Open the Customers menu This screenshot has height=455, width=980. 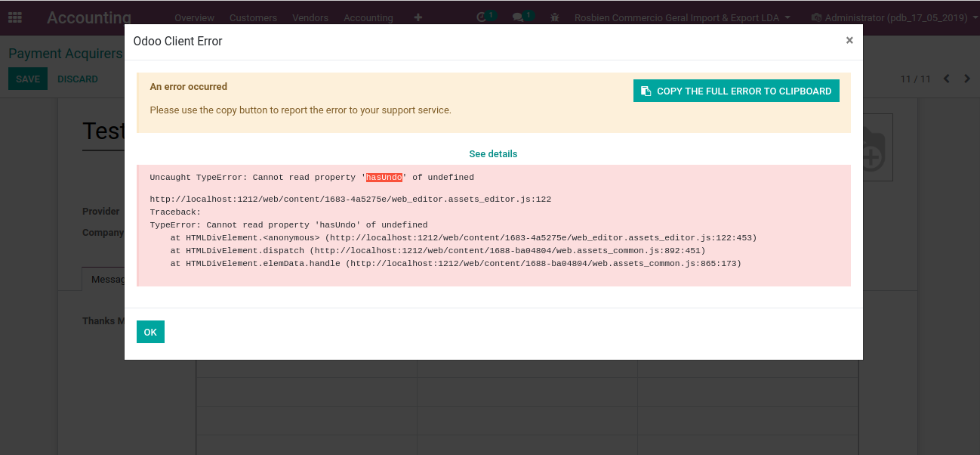[x=253, y=17]
